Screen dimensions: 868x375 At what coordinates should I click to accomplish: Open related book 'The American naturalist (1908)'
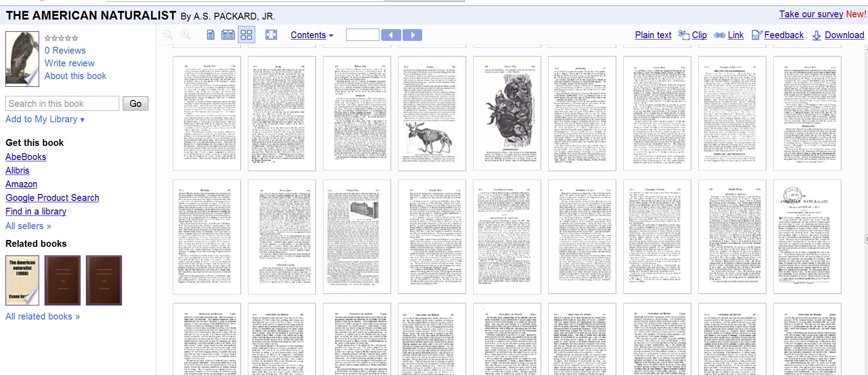pyautogui.click(x=22, y=280)
